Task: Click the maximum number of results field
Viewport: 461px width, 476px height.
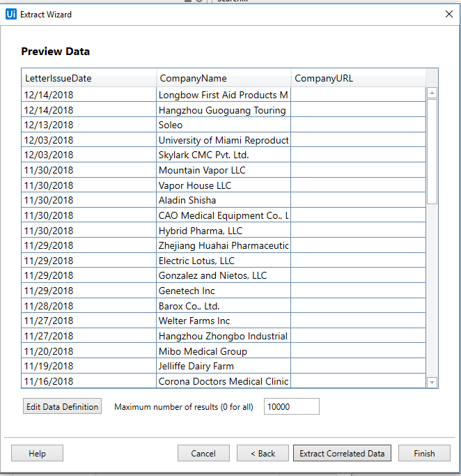Action: [292, 406]
